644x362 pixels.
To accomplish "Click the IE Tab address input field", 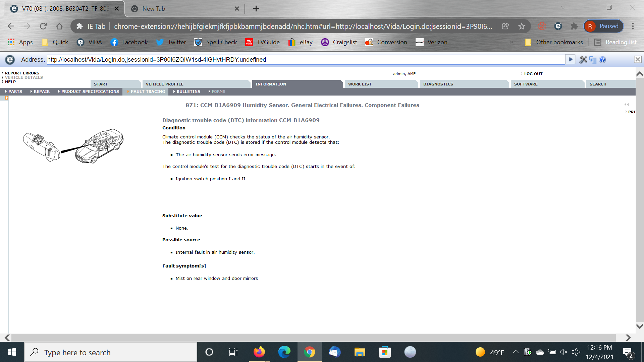I will [x=305, y=60].
